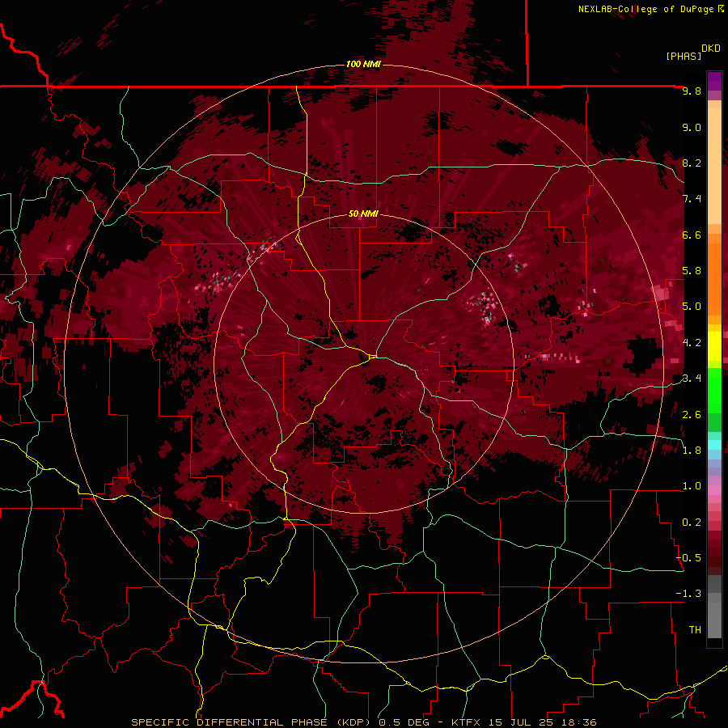Select the 2.6 scale value
This screenshot has height=728, width=728.
pos(692,414)
